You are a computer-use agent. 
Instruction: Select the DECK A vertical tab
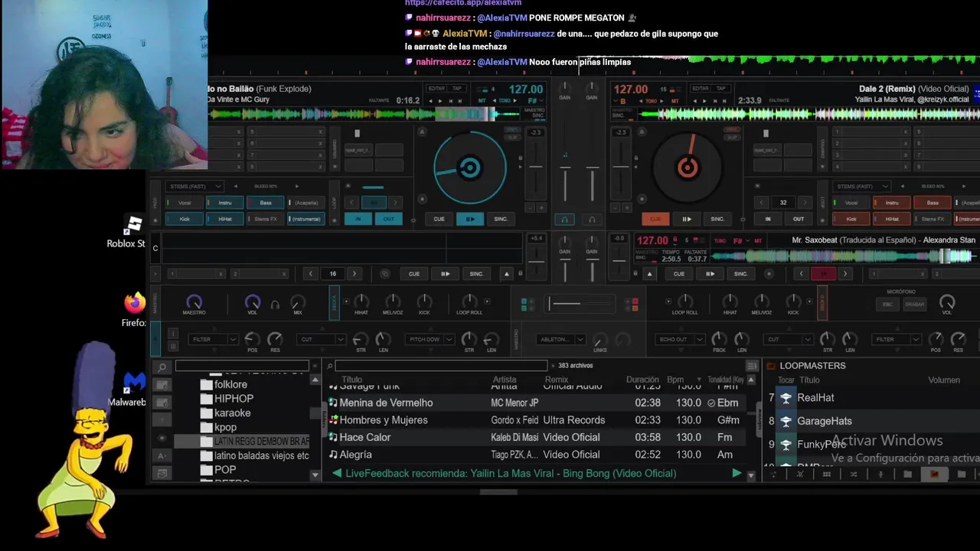[x=334, y=304]
